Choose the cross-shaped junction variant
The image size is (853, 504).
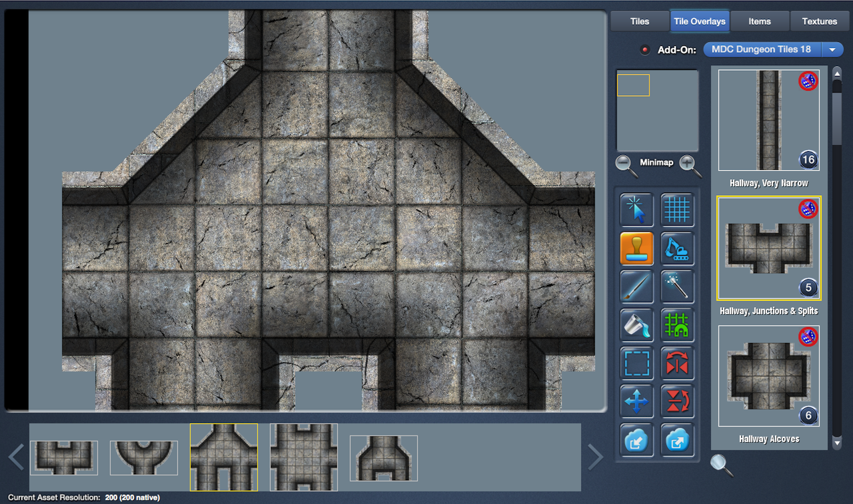tap(304, 457)
